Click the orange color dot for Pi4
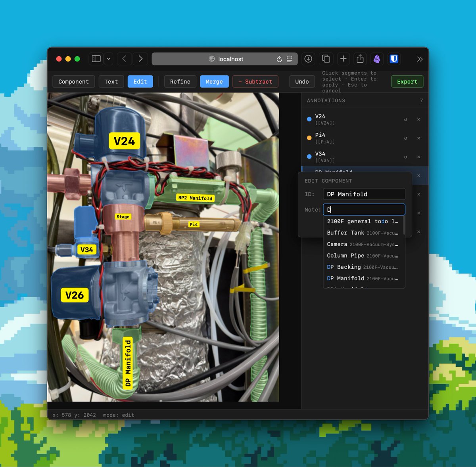Image resolution: width=476 pixels, height=467 pixels. [x=309, y=138]
